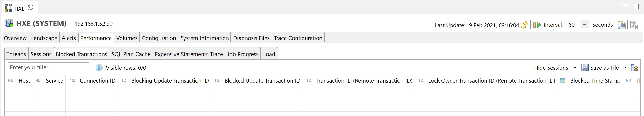644x116 pixels.
Task: Minimize the editor pane
Action: click(626, 5)
